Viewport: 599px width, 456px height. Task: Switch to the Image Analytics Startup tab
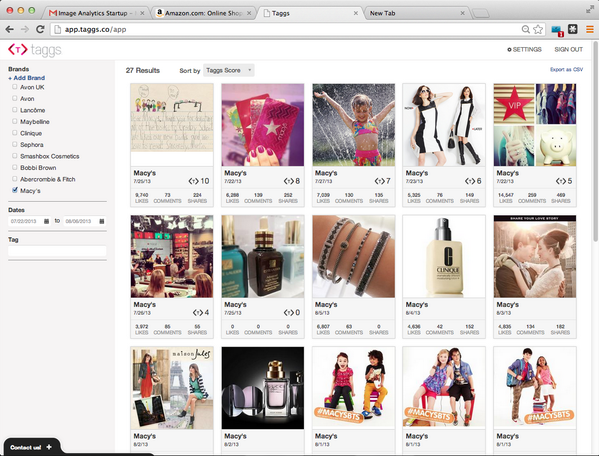(x=97, y=13)
